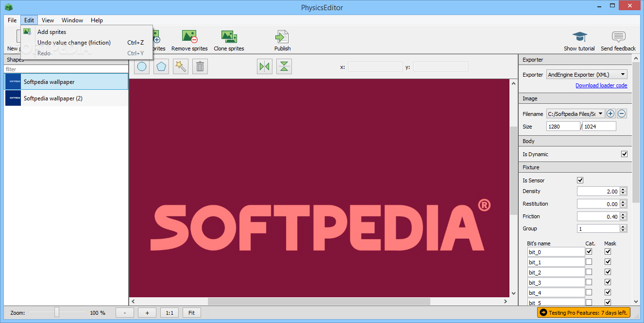Choose Undo value change (friction)
The height and width of the screenshot is (323, 644).
87,43
